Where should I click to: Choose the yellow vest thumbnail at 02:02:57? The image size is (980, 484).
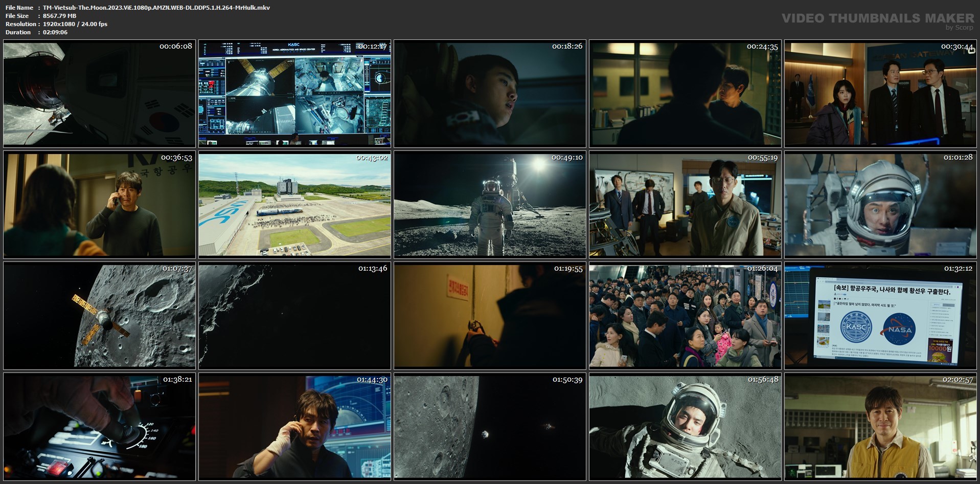pos(880,427)
